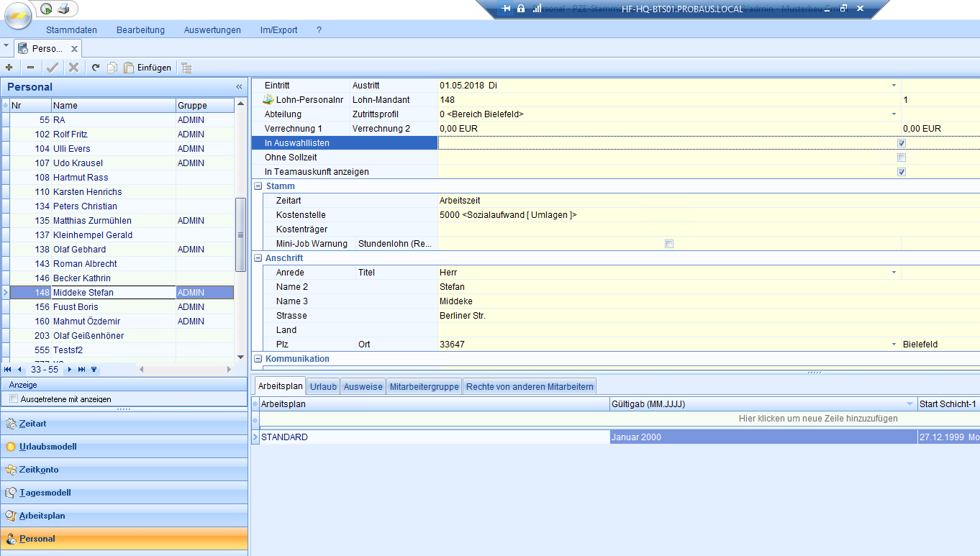980x556 pixels.
Task: Click the minus icon to delete the record
Action: click(30, 68)
